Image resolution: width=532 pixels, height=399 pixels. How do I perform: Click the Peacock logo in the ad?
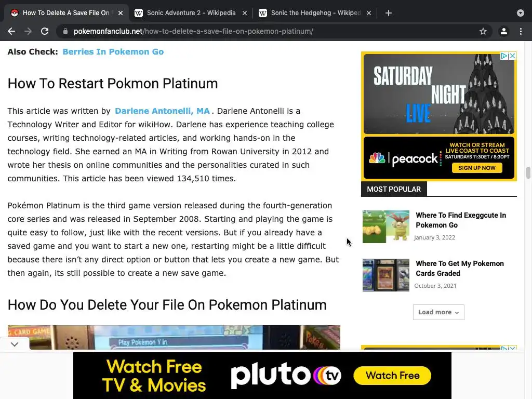403,158
